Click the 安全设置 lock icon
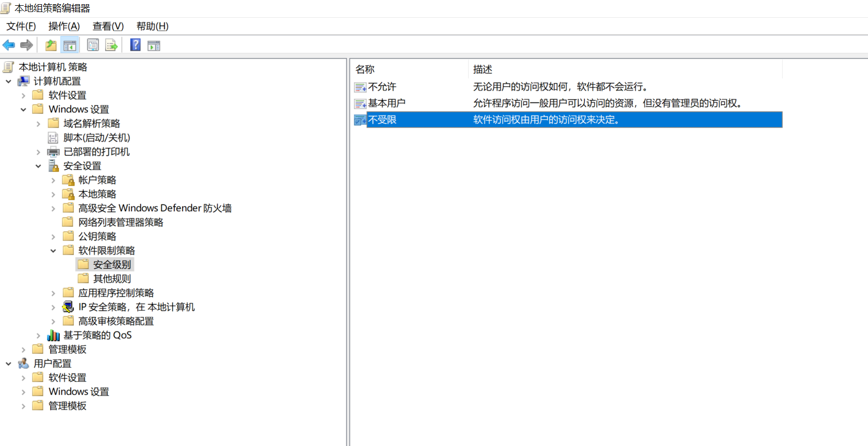 [x=53, y=166]
